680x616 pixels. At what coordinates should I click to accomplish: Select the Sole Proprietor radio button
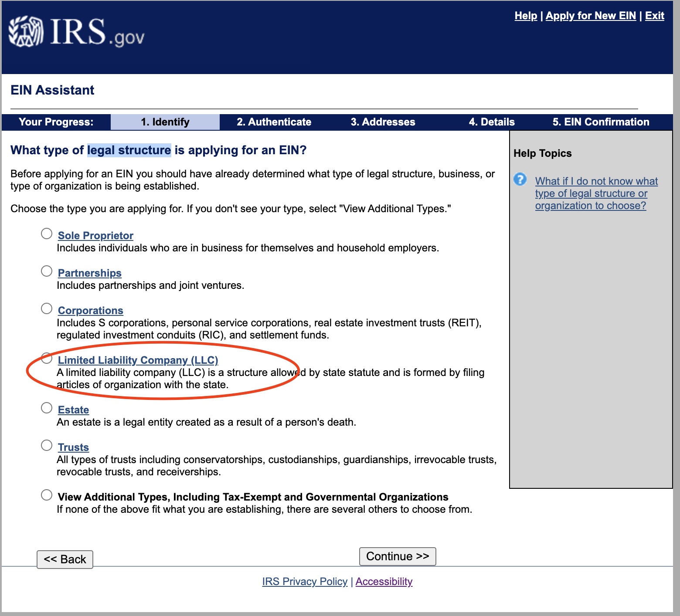point(47,234)
